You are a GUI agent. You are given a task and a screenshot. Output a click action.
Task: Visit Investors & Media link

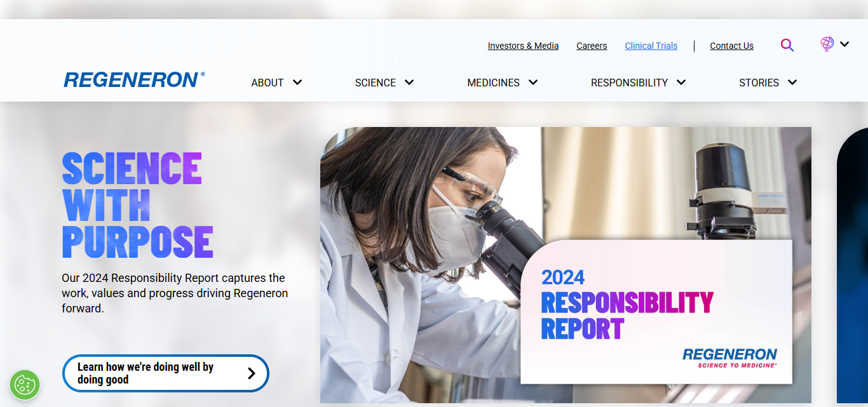(x=523, y=46)
